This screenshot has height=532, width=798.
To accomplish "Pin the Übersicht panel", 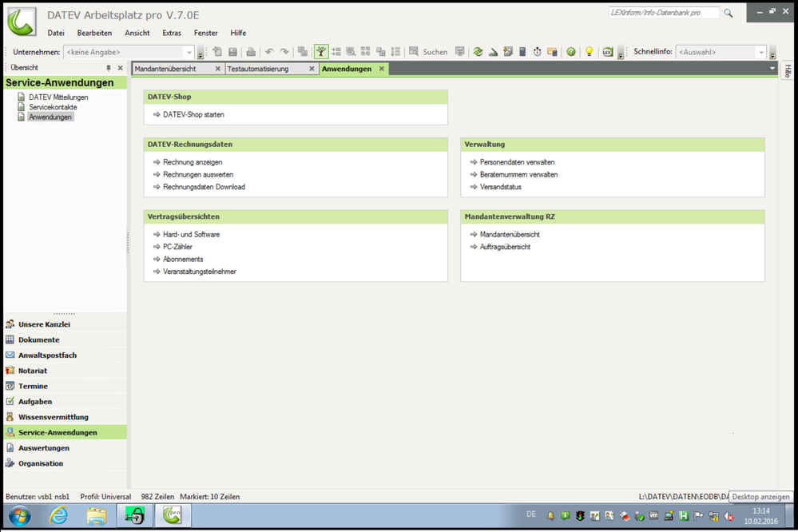I will 109,68.
